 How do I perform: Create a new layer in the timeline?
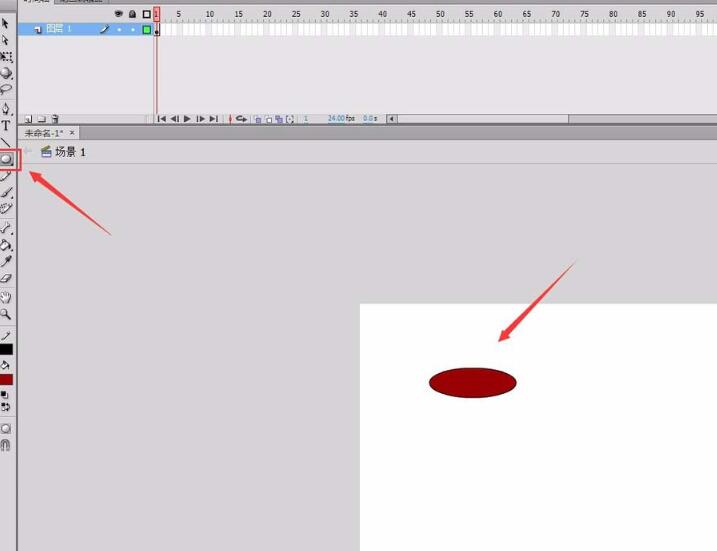(28, 118)
